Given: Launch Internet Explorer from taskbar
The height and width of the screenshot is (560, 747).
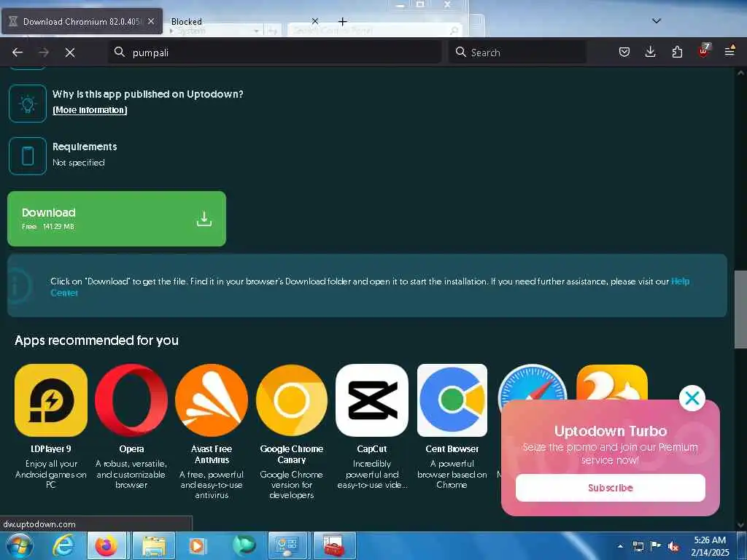Looking at the screenshot, I should [x=63, y=545].
